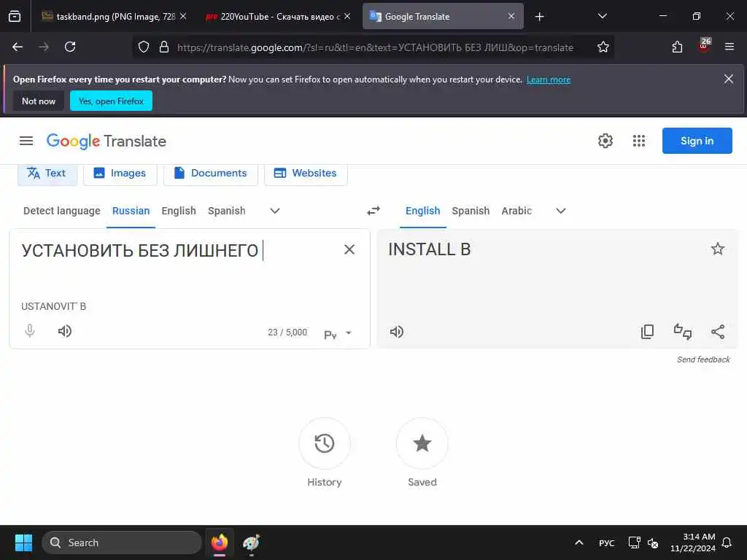Open the red extension badge showing 26
Screen dimensions: 747x560
[704, 46]
